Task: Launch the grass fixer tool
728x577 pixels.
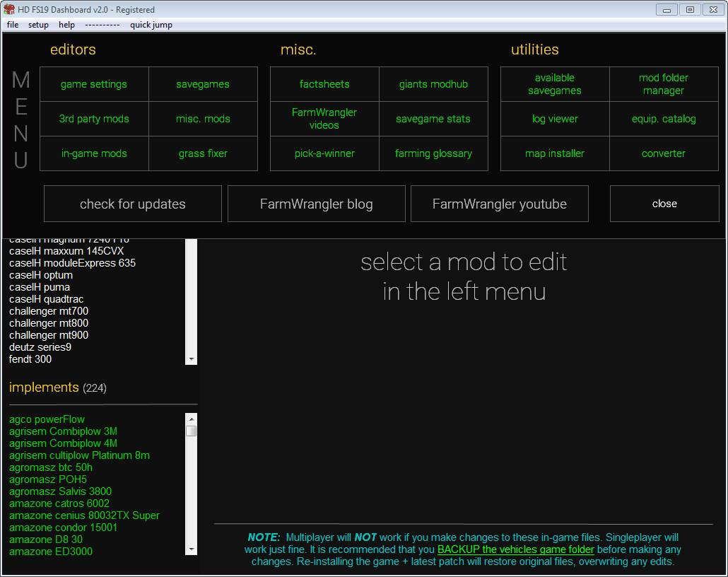Action: tap(203, 153)
